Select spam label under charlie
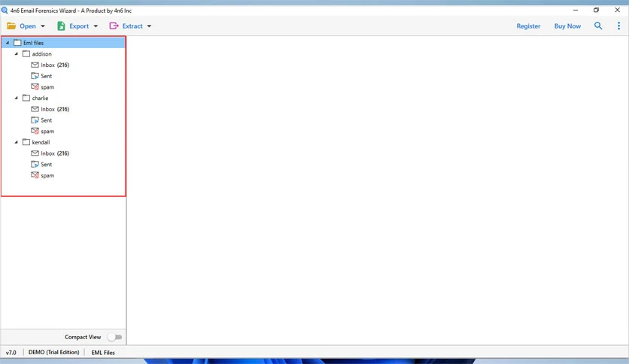Image resolution: width=629 pixels, height=364 pixels. coord(47,132)
